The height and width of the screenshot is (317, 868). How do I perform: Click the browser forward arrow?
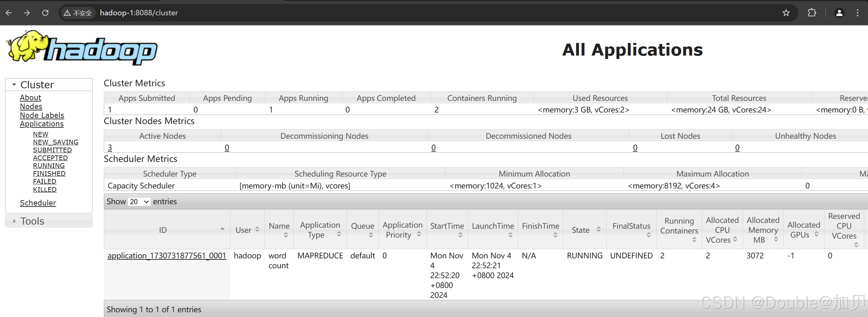click(x=27, y=13)
